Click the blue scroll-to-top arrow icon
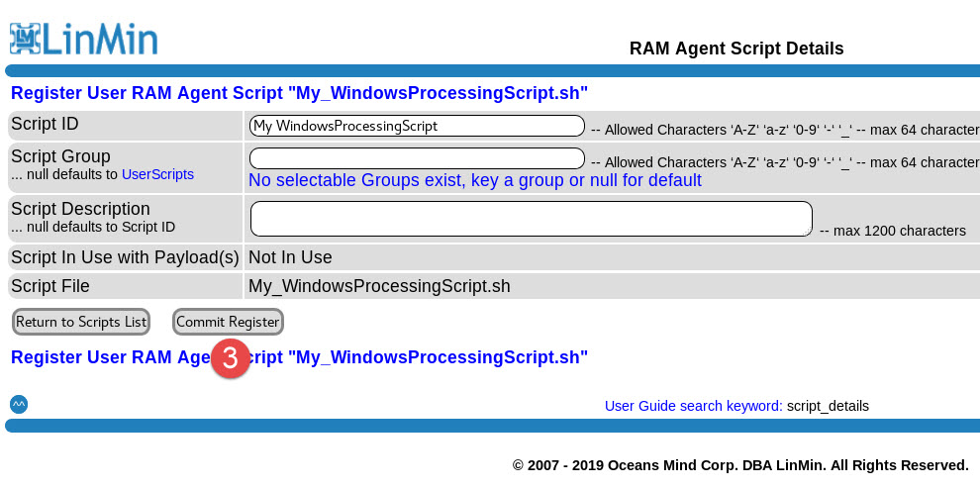This screenshot has width=980, height=489. [x=19, y=404]
